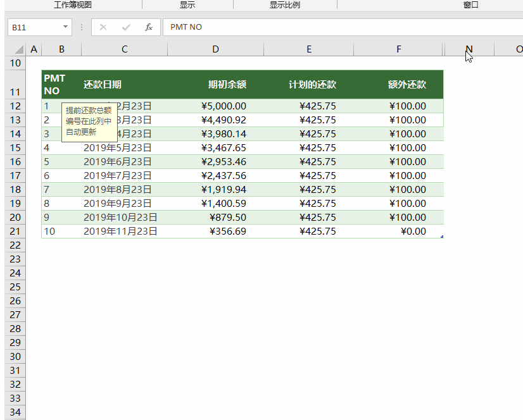Select column D header
The width and height of the screenshot is (523, 420).
(215, 49)
